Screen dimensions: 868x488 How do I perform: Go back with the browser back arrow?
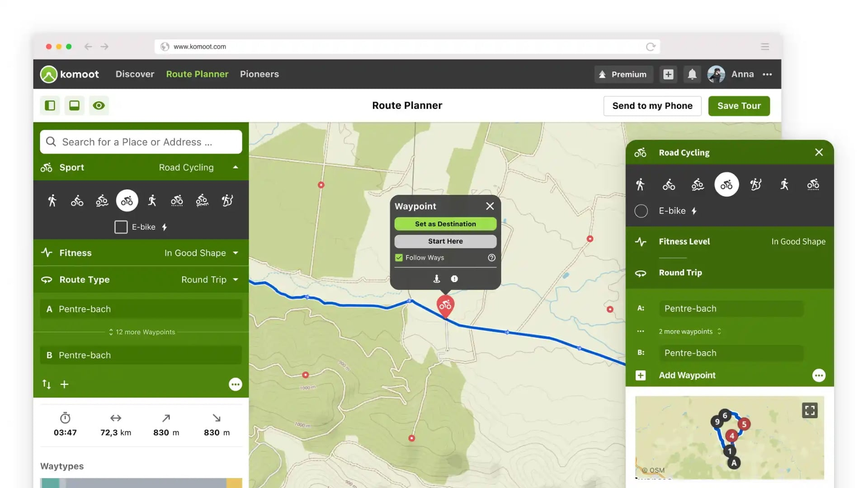point(88,47)
